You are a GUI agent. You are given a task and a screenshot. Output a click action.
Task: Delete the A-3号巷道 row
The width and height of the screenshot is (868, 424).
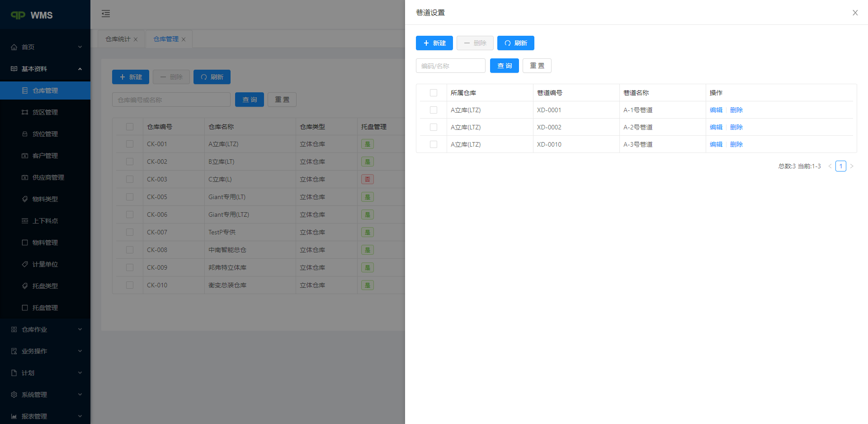736,144
